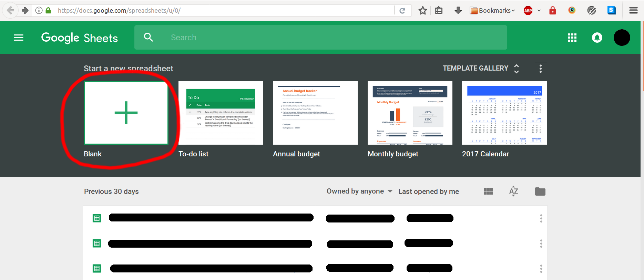Open the Google apps grid launcher

pyautogui.click(x=572, y=38)
